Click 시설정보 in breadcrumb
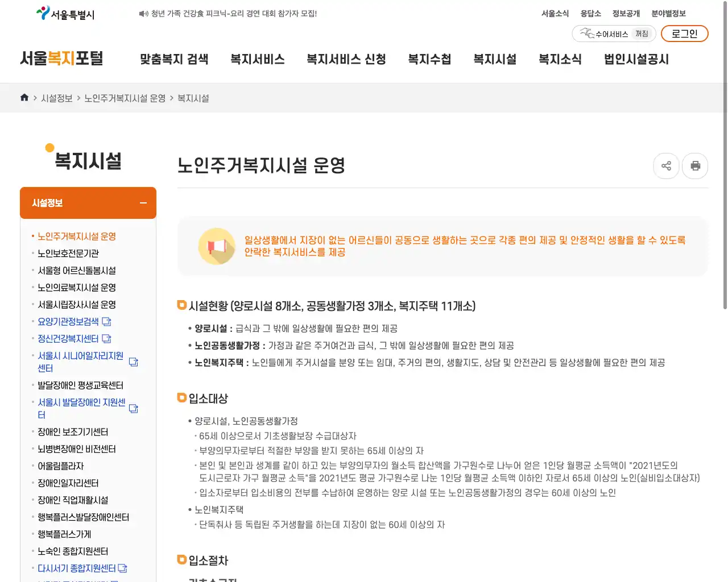This screenshot has width=728, height=582. (57, 98)
